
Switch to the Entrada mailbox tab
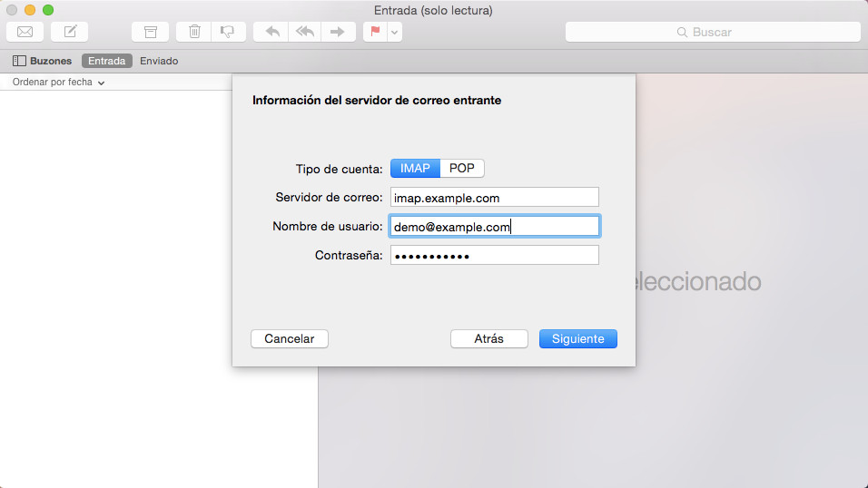click(107, 61)
